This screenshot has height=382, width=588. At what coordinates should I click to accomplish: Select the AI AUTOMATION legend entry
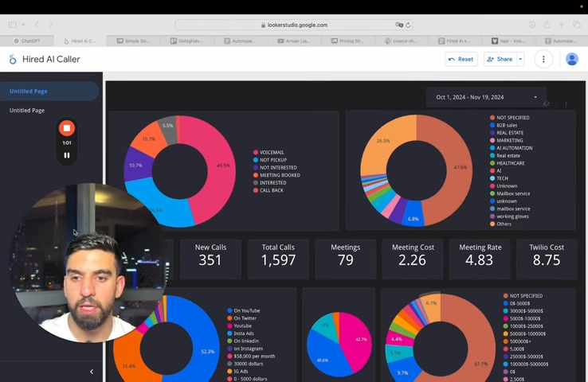(512, 148)
